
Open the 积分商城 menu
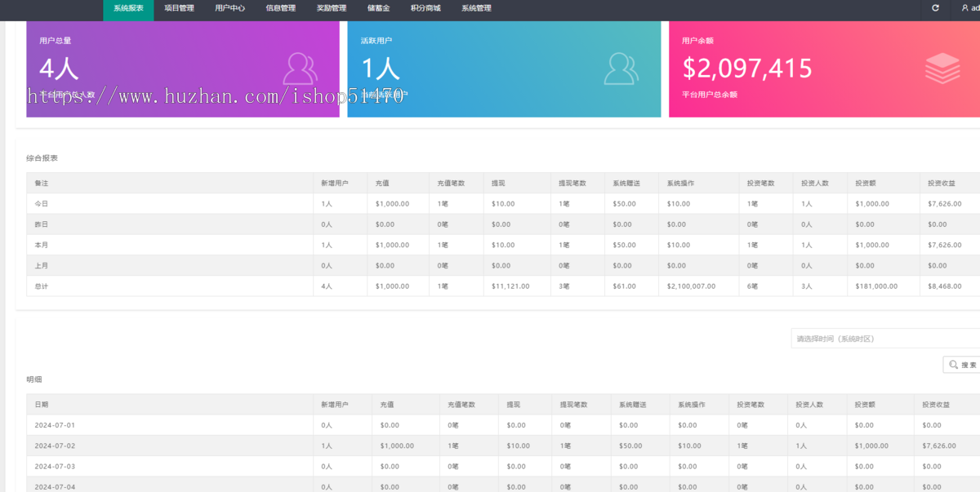[425, 8]
